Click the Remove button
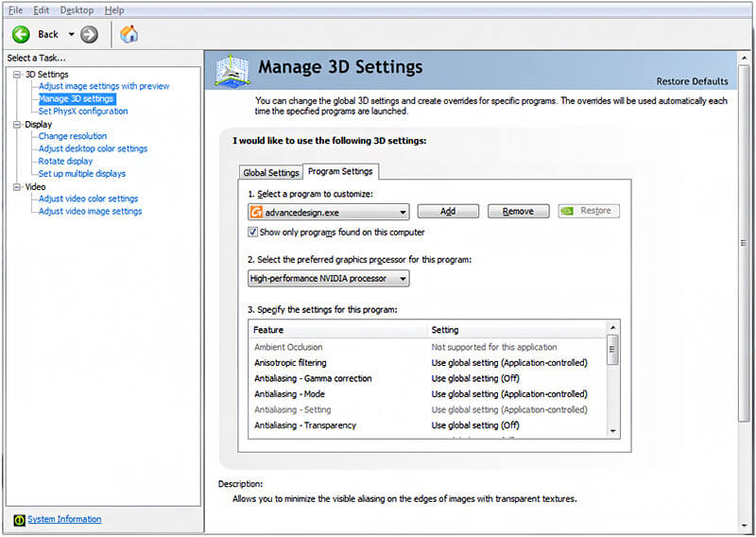Image resolution: width=756 pixels, height=537 pixels. [x=518, y=212]
